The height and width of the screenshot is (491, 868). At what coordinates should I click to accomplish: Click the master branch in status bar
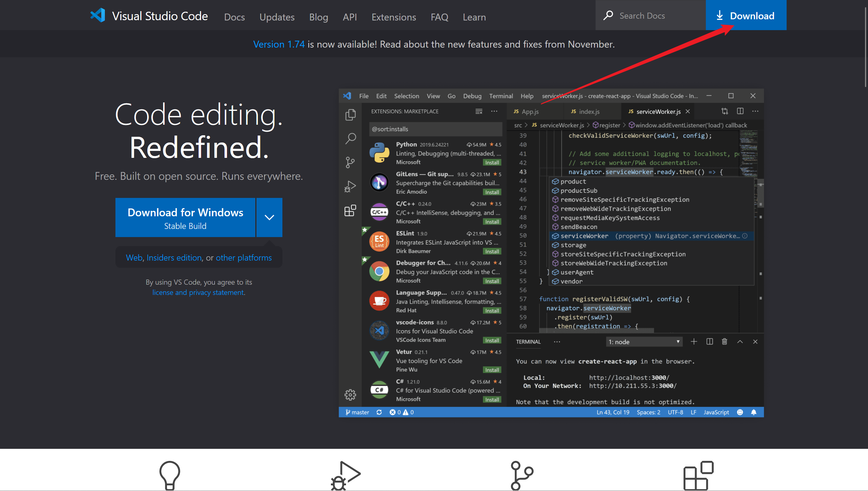coord(357,412)
